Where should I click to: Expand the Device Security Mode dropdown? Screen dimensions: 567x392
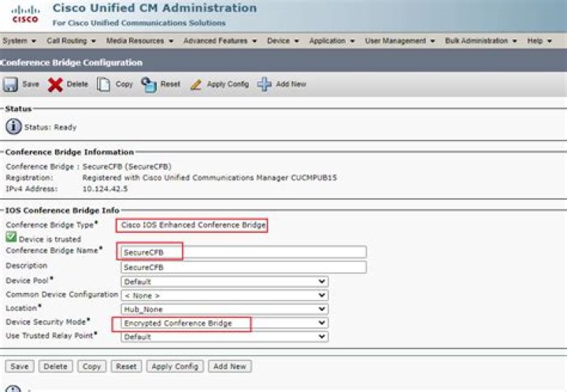click(224, 323)
